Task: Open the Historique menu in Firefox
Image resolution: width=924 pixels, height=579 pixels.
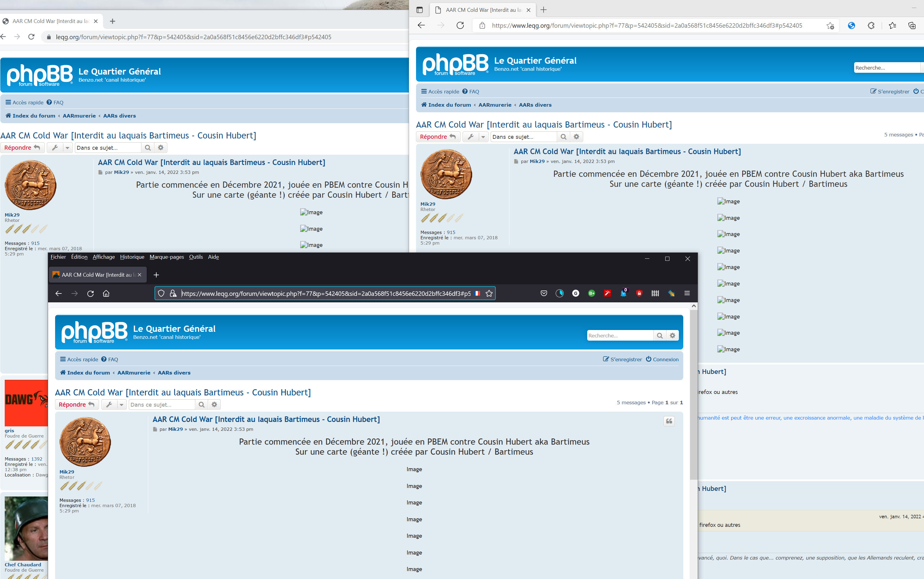Action: pyautogui.click(x=132, y=257)
